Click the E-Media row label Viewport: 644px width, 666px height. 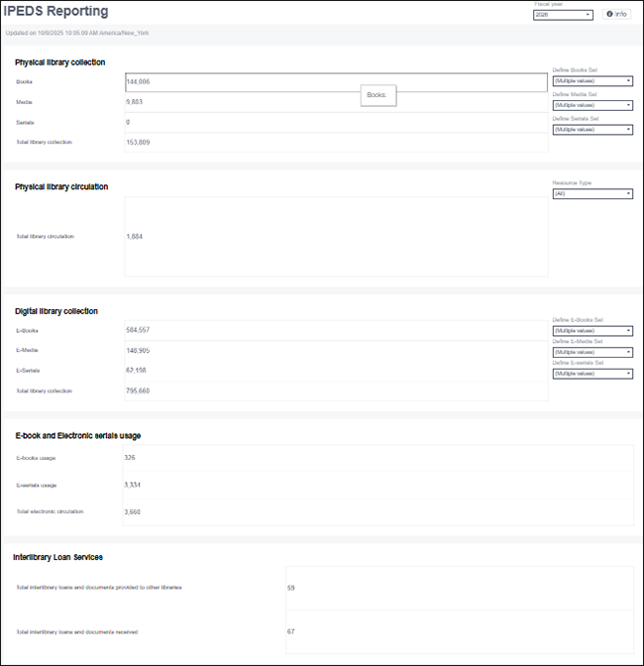pyautogui.click(x=27, y=350)
